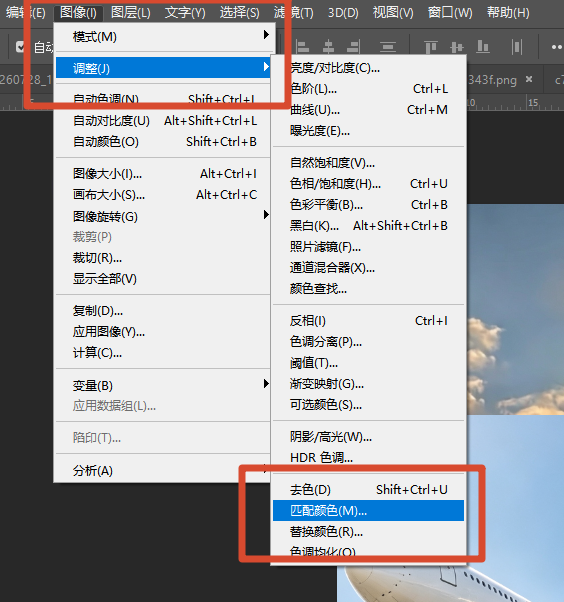Image resolution: width=564 pixels, height=602 pixels.
Task: Choose 反相(I) in the adjustments submenu
Action: pyautogui.click(x=368, y=321)
